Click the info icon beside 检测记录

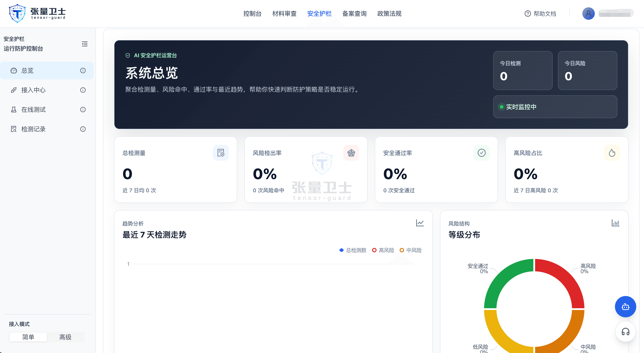[x=83, y=129]
